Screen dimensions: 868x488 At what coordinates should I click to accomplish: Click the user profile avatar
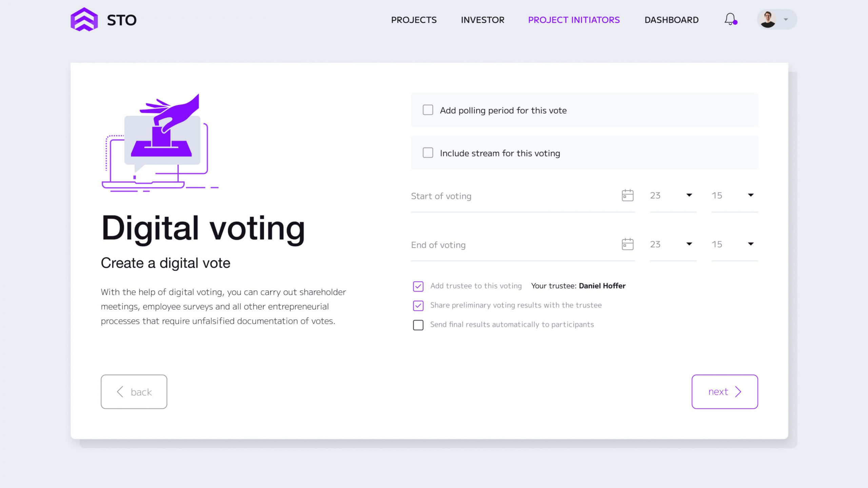(x=768, y=19)
